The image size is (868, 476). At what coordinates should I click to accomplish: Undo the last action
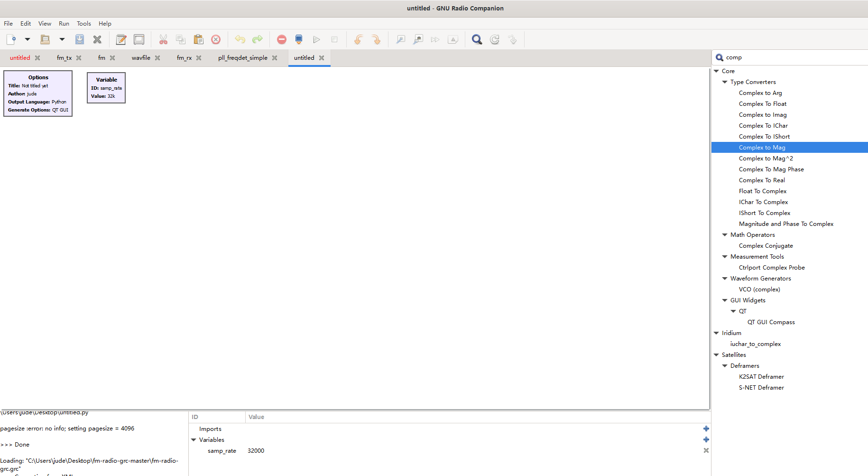point(240,39)
